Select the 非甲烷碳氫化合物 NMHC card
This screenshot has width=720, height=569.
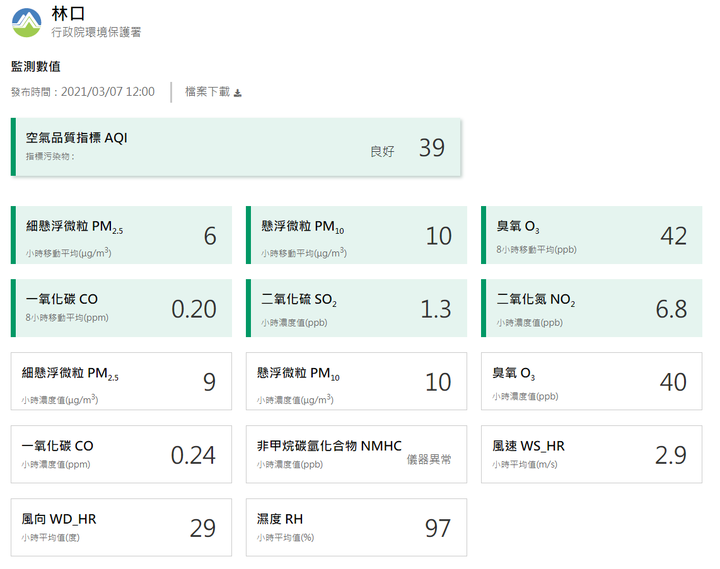[x=356, y=454]
